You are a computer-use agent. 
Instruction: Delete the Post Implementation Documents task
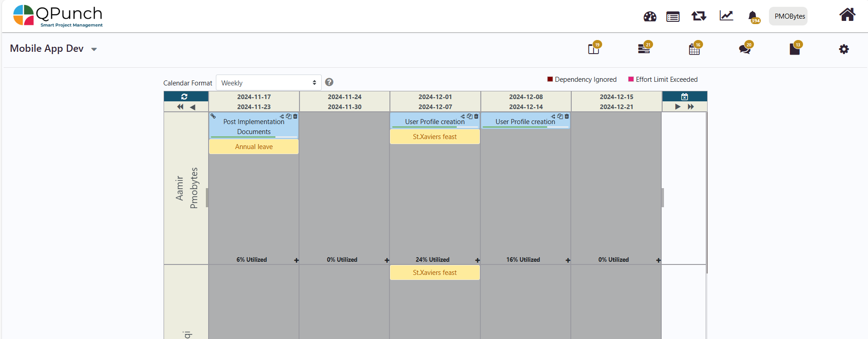(295, 116)
